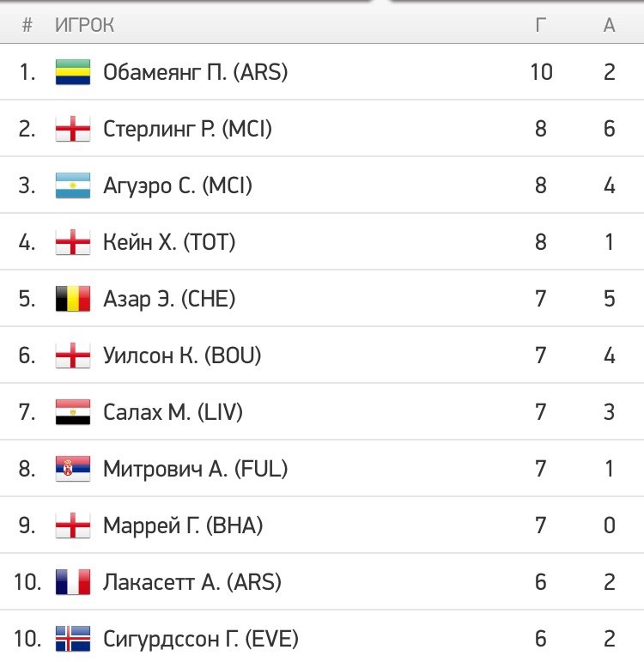Screen dimensions: 644x662
Task: Open player Сигурдссон Г. (EVE)
Action: (x=201, y=639)
